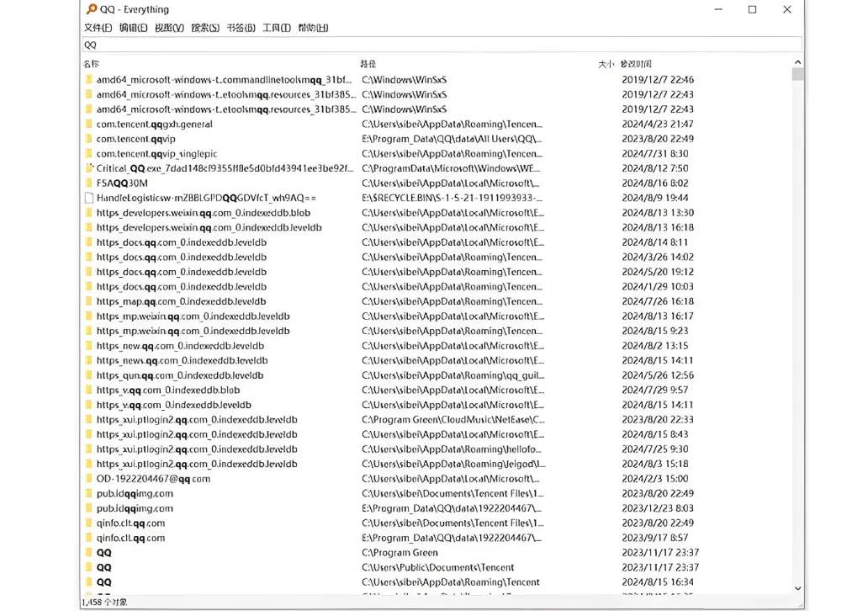Select folder icon of https_developers.weixin.qq.com blob
Screen dimensions: 868x611
[x=88, y=213]
